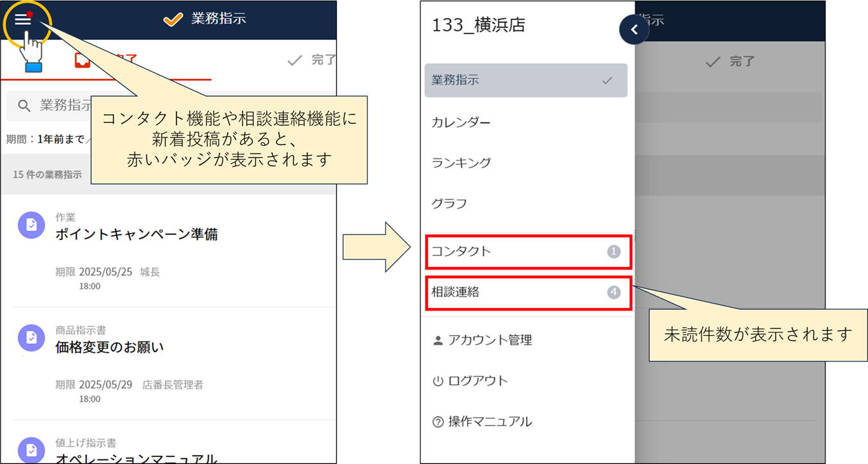Click the search magnifier icon in the left screen
Image resolution: width=868 pixels, height=464 pixels.
point(24,106)
